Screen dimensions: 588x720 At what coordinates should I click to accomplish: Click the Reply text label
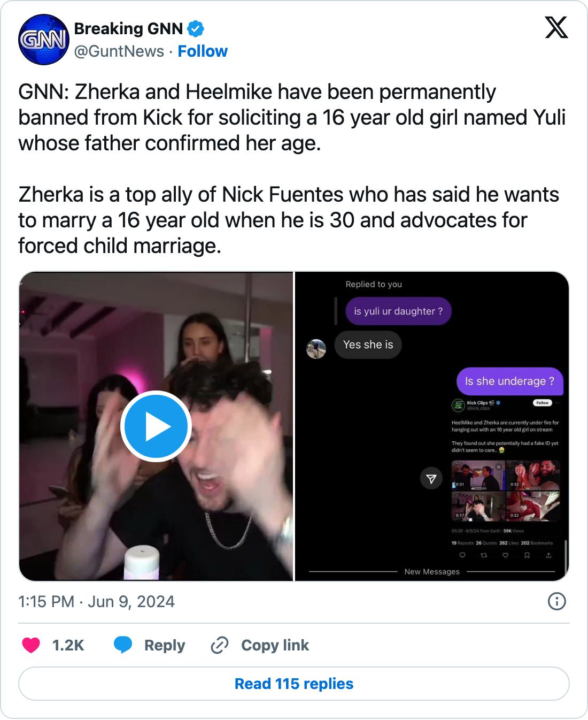click(x=164, y=645)
